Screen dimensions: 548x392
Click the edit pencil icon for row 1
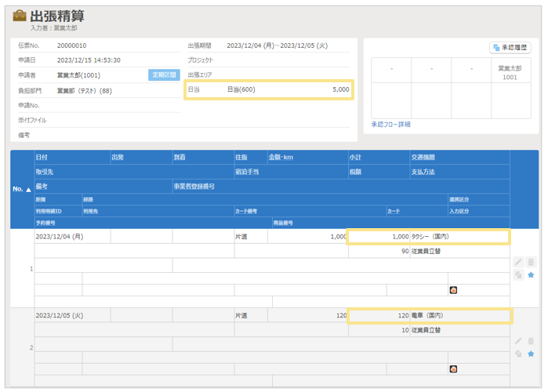(518, 263)
